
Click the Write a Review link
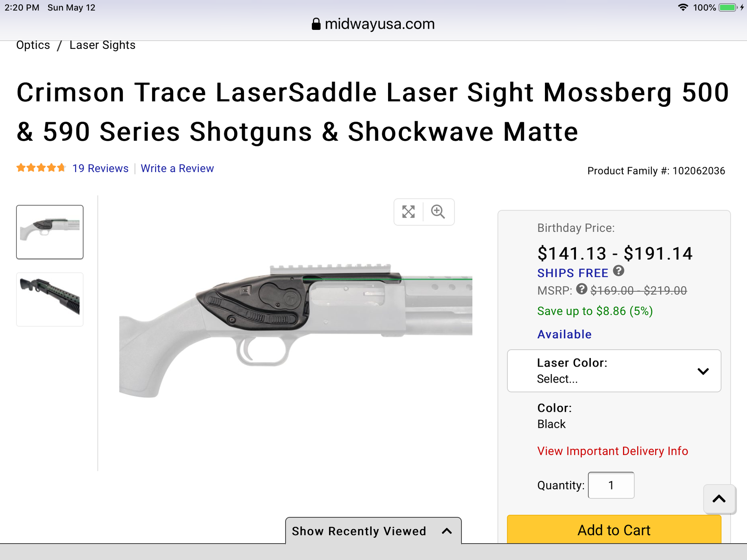pyautogui.click(x=177, y=168)
